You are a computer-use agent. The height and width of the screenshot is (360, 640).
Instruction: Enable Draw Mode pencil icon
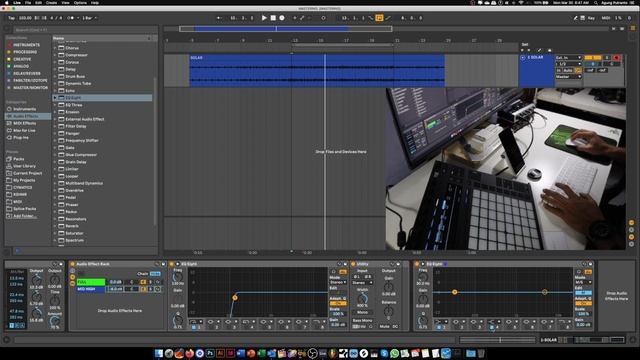[576, 18]
